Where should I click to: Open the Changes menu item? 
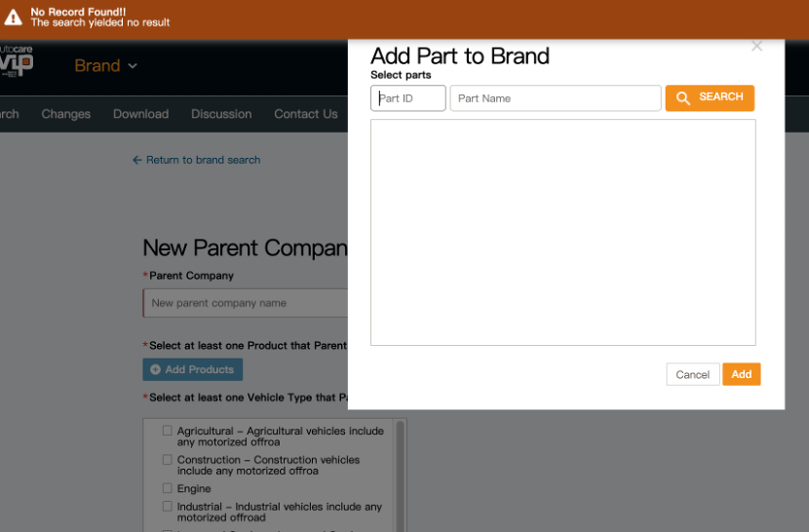click(66, 114)
